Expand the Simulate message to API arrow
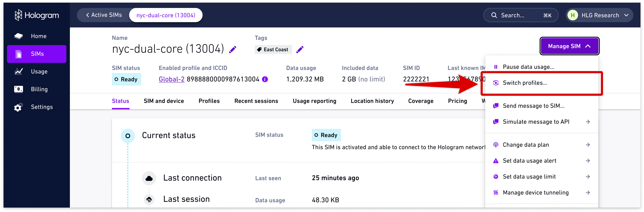The image size is (644, 212). pyautogui.click(x=588, y=122)
